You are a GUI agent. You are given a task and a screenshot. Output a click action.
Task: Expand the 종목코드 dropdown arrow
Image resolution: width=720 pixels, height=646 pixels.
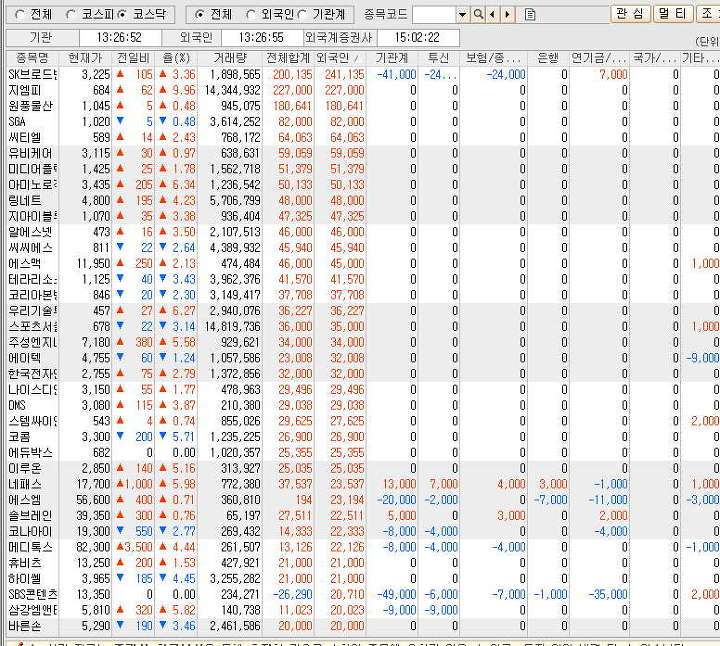(462, 15)
